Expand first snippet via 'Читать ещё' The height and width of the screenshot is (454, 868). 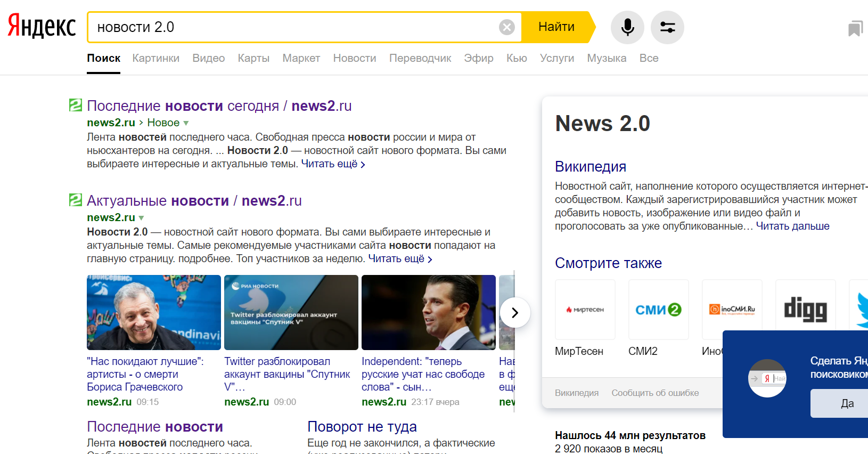click(x=333, y=164)
